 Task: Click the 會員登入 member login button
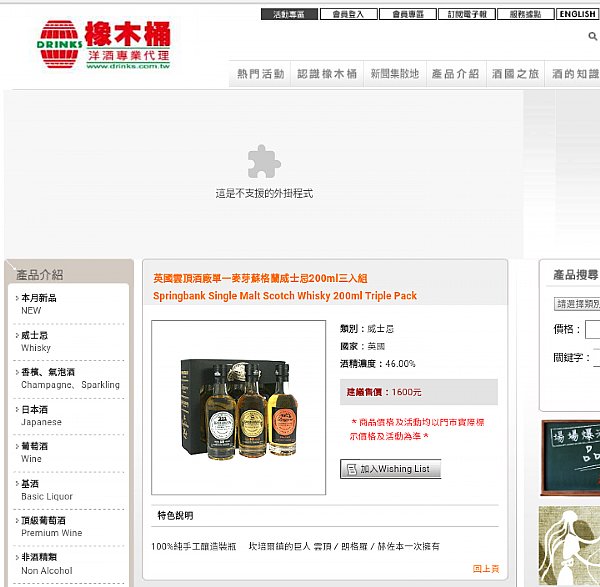[x=349, y=14]
